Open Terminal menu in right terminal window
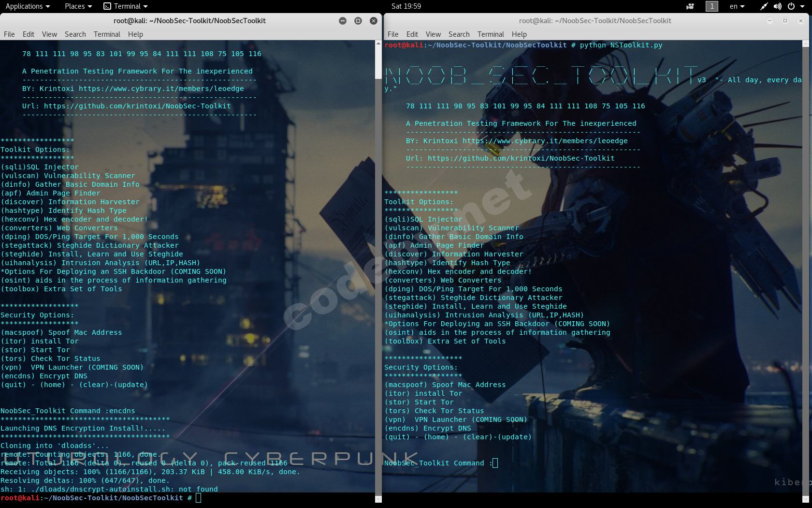This screenshot has height=508, width=812. coord(491,34)
